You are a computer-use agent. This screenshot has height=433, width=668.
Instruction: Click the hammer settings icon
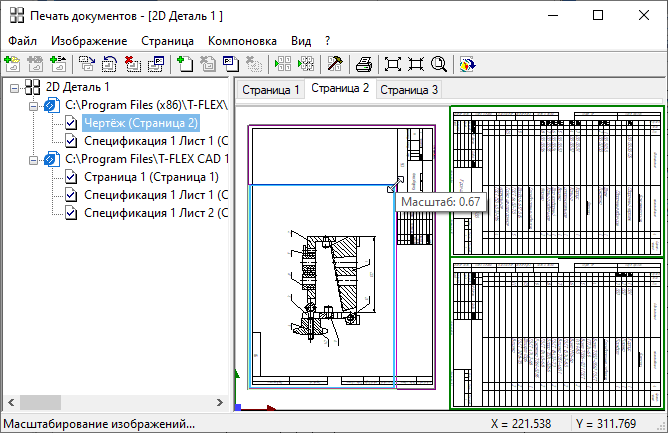[x=335, y=64]
